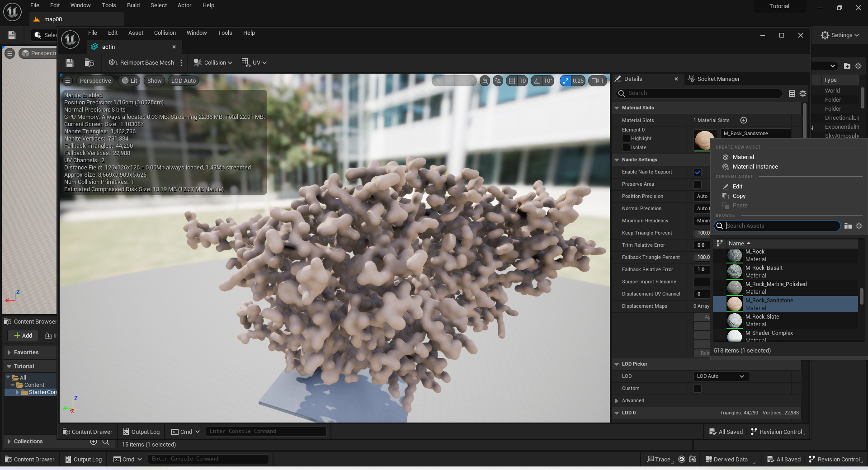Open the UV toolbar dropdown
Viewport: 868px width, 470px height.
[254, 63]
